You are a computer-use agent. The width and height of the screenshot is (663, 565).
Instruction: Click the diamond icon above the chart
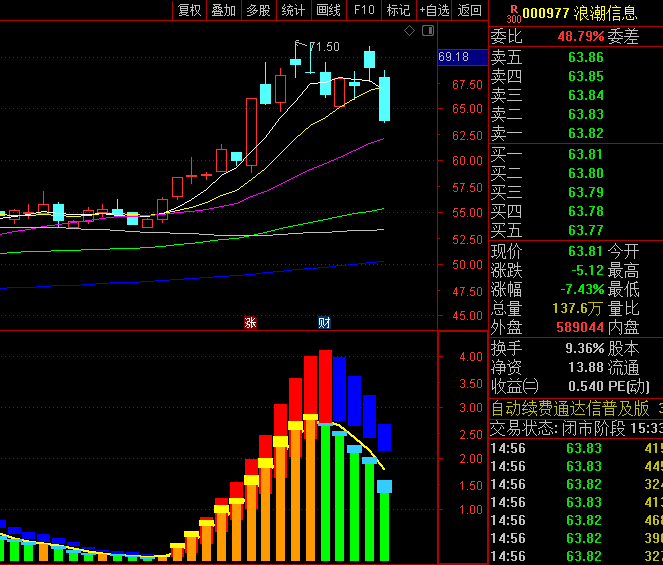click(409, 32)
